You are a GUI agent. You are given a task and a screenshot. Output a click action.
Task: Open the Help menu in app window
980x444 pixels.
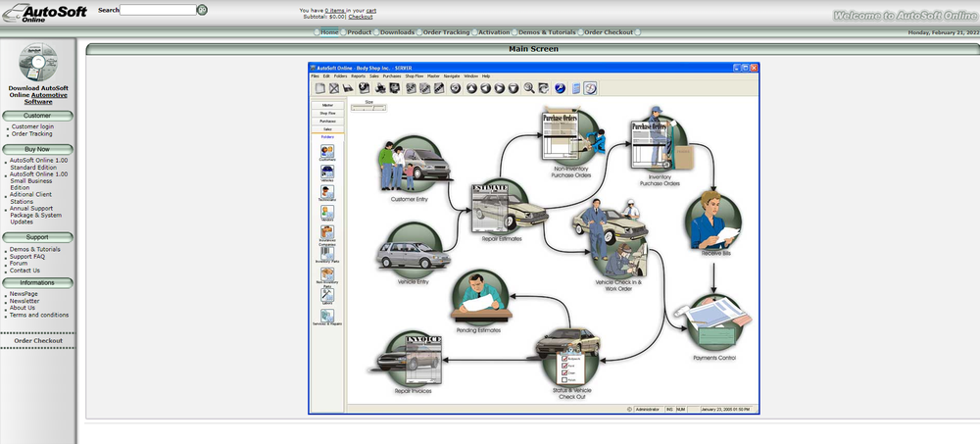[x=486, y=76]
